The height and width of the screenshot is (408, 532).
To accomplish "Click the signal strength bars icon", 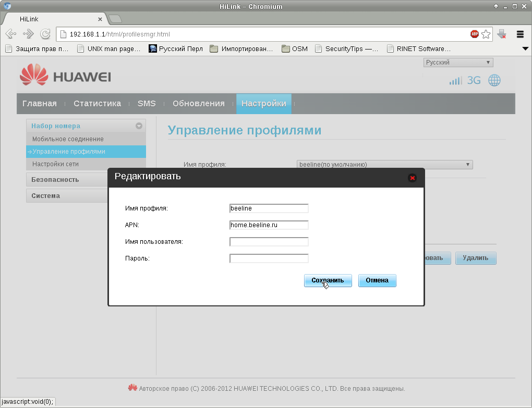I will coord(456,81).
